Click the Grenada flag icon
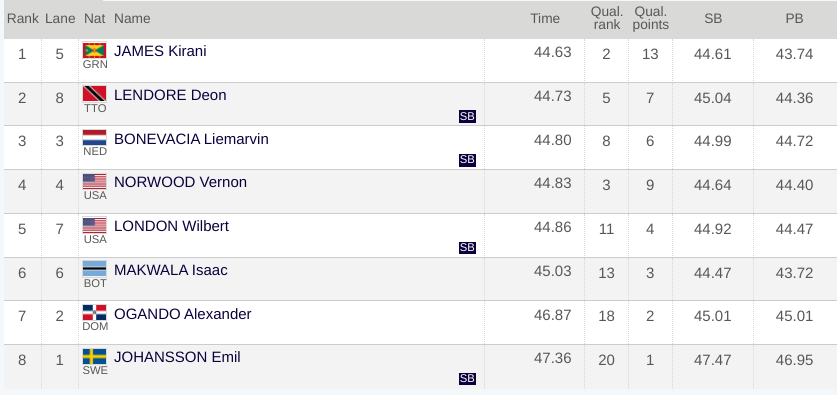 coord(94,51)
